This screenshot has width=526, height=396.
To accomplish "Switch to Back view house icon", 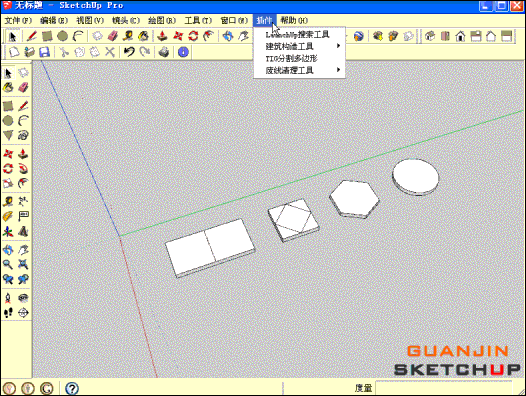I will coord(491,36).
